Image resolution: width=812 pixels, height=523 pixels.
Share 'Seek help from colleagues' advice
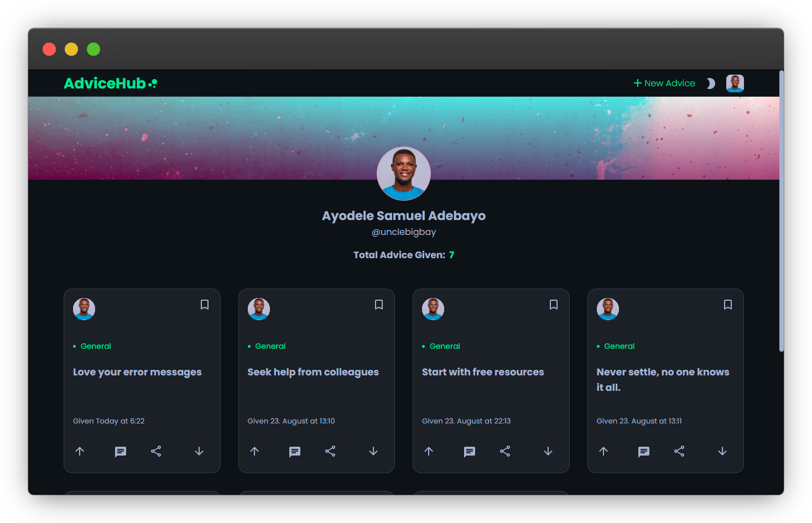tap(330, 451)
